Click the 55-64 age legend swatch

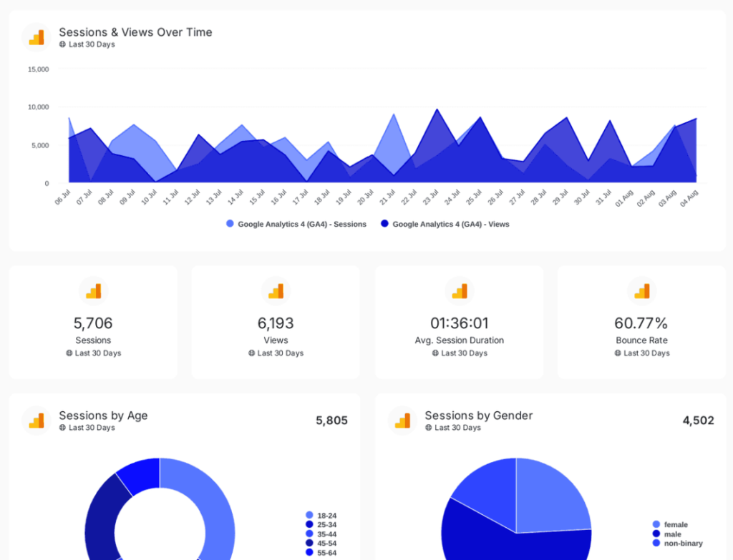pyautogui.click(x=309, y=553)
